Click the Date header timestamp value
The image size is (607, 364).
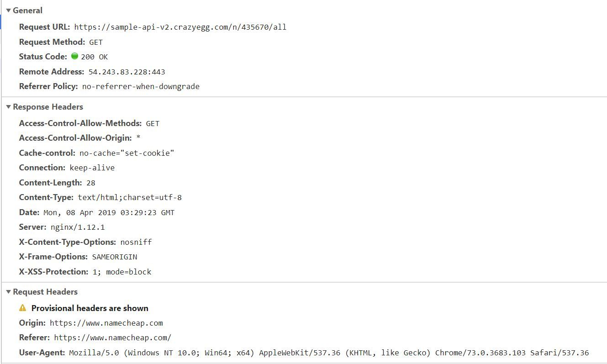[x=109, y=212]
